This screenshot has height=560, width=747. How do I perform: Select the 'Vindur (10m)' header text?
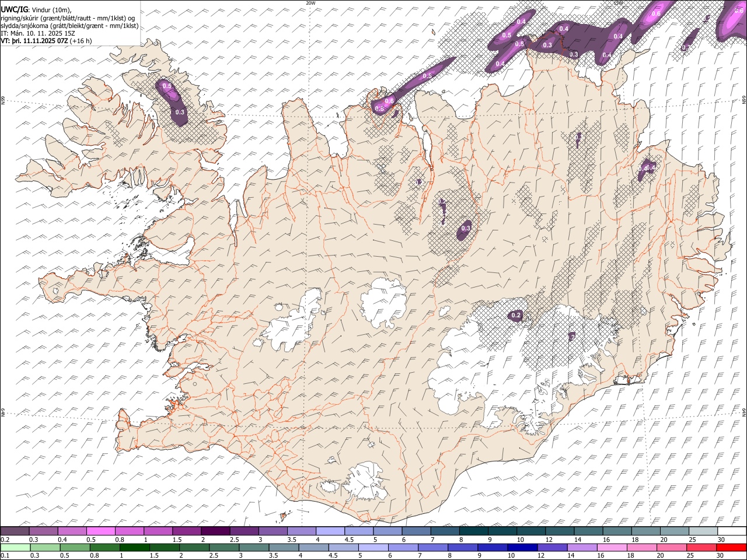(x=50, y=10)
